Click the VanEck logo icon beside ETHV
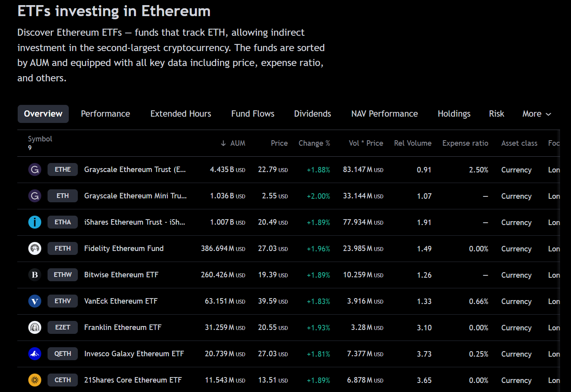The image size is (571, 392). (35, 301)
